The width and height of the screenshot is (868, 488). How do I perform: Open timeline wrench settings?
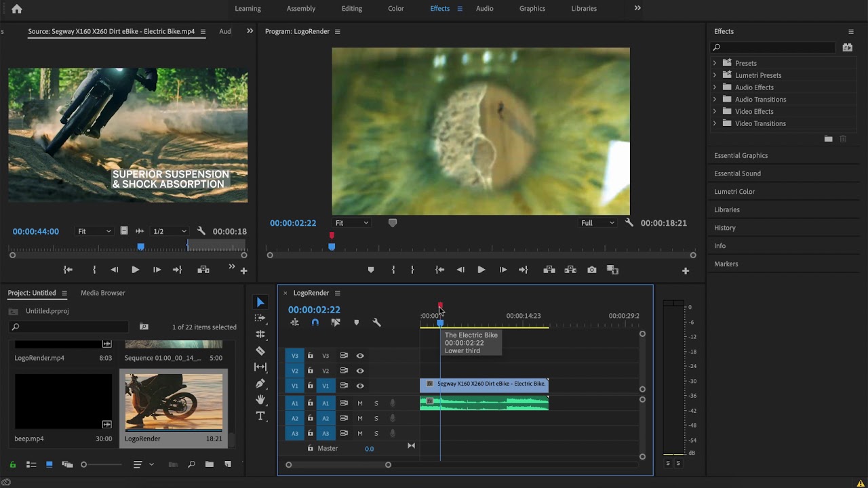[376, 323]
